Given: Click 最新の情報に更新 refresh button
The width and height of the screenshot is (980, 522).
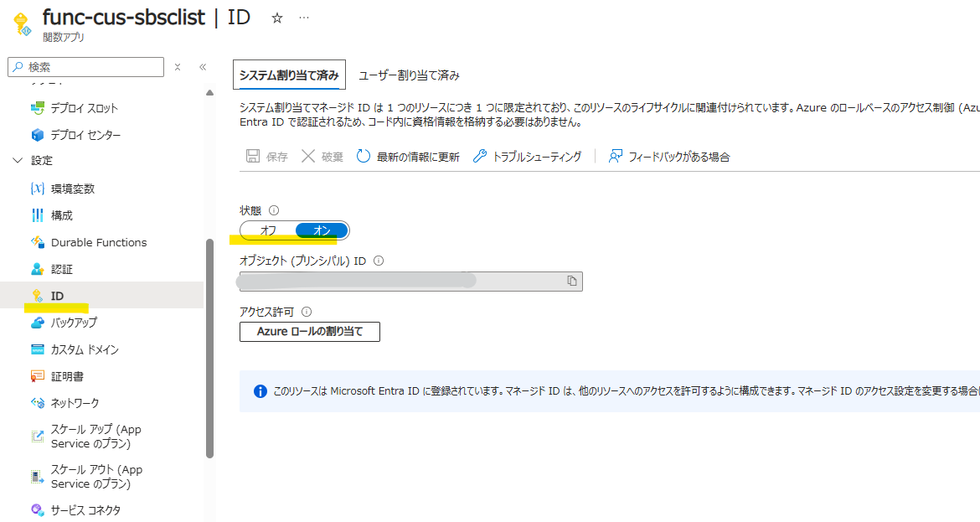Looking at the screenshot, I should coord(408,157).
